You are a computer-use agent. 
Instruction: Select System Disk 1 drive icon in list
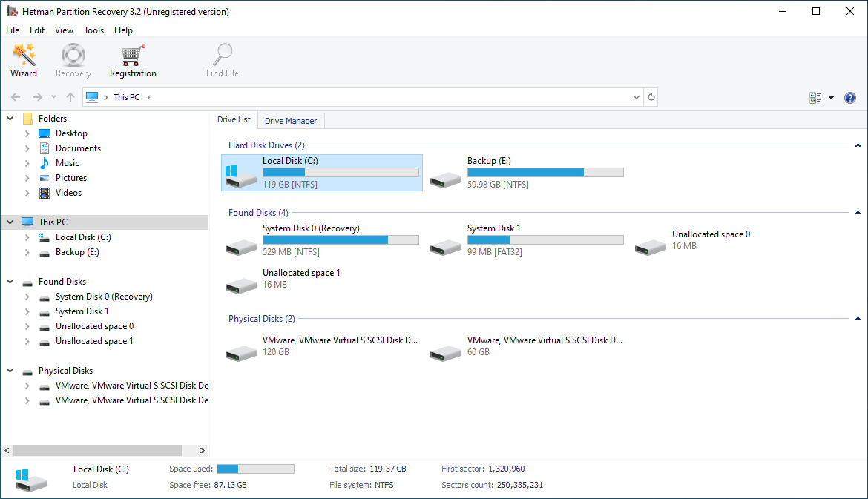pyautogui.click(x=446, y=246)
